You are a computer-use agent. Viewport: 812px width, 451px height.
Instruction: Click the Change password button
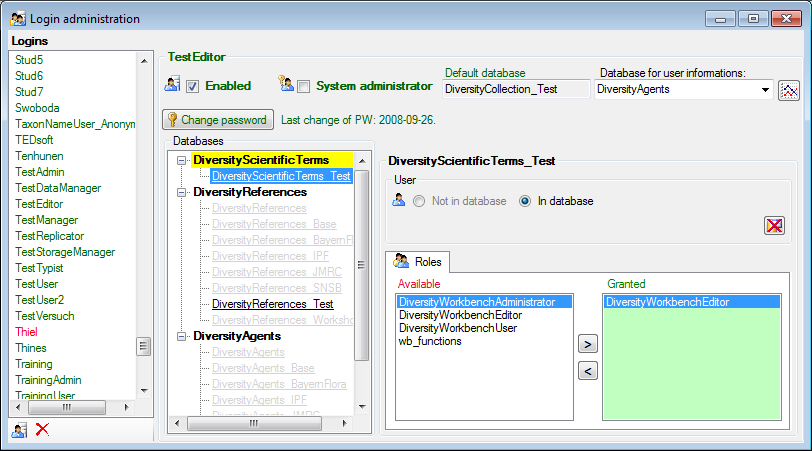[x=218, y=119]
